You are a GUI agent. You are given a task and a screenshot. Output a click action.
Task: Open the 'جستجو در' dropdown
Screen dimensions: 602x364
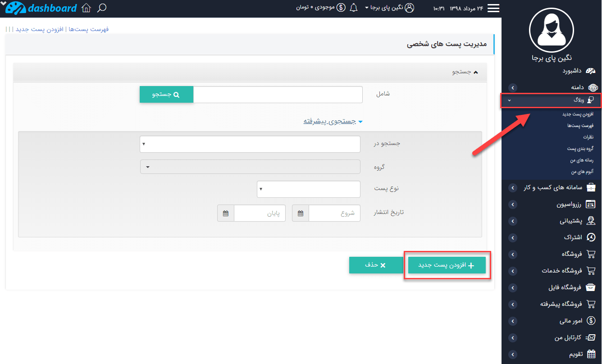pyautogui.click(x=250, y=144)
